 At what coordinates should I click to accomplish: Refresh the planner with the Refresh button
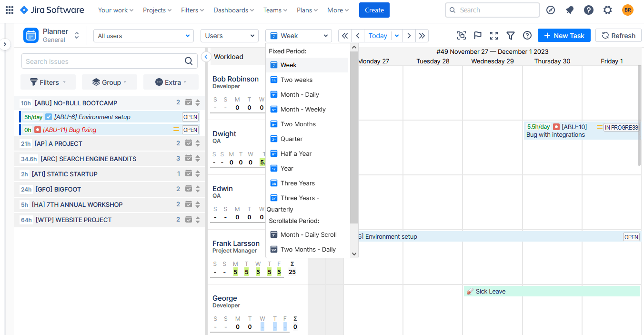618,35
